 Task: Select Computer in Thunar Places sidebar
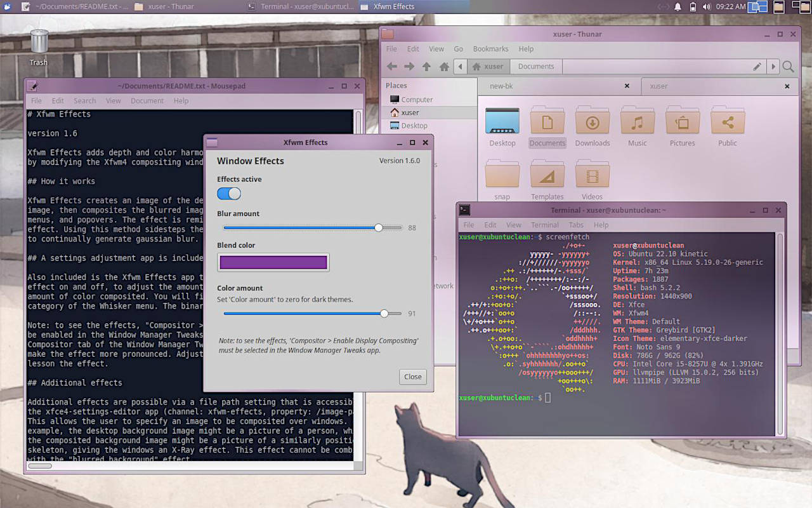pos(429,99)
